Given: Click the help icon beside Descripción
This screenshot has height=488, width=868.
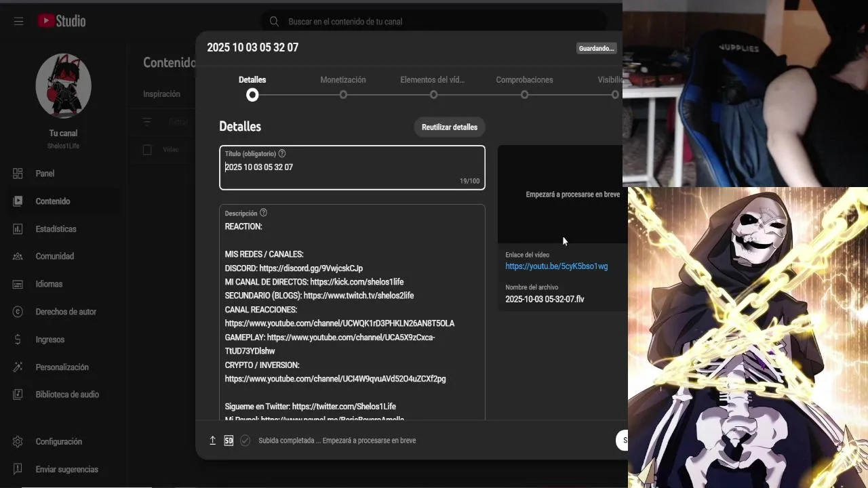Looking at the screenshot, I should (264, 213).
